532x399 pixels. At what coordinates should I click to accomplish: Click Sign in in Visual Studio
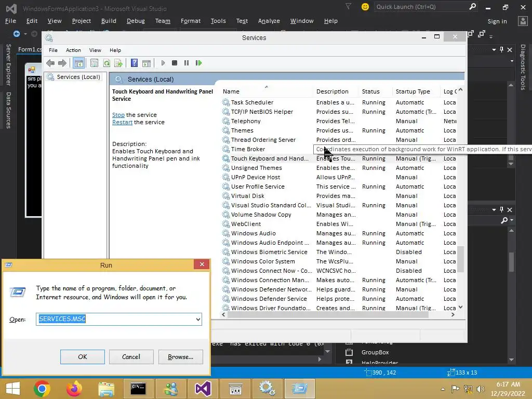click(497, 21)
